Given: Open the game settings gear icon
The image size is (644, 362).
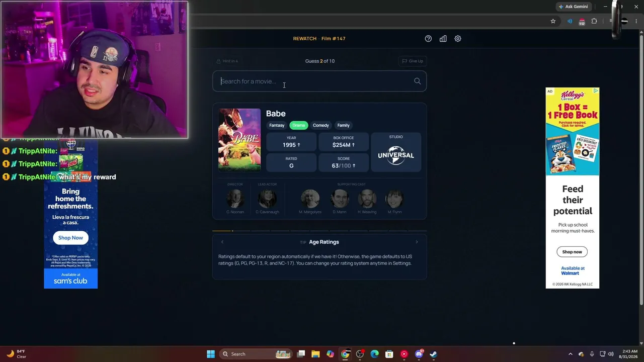Looking at the screenshot, I should click(458, 39).
